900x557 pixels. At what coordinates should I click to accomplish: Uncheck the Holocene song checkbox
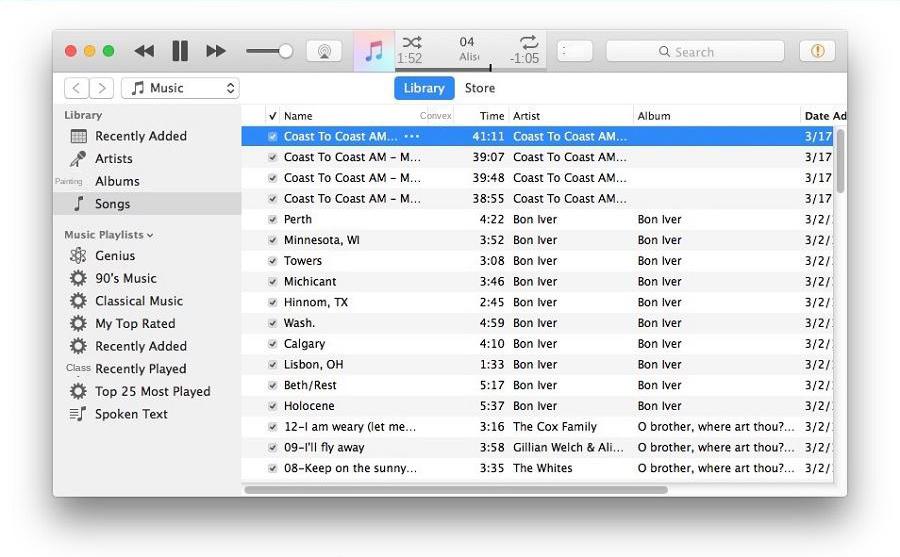[x=273, y=406]
